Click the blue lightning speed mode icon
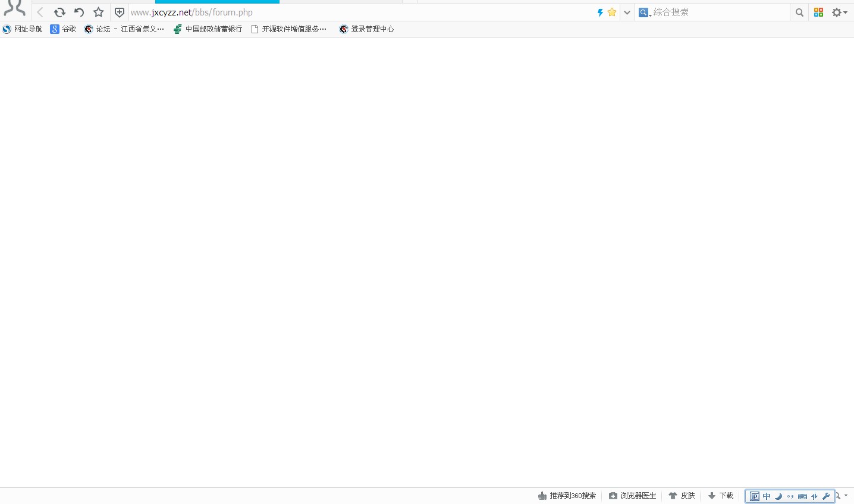854x504 pixels. point(600,12)
